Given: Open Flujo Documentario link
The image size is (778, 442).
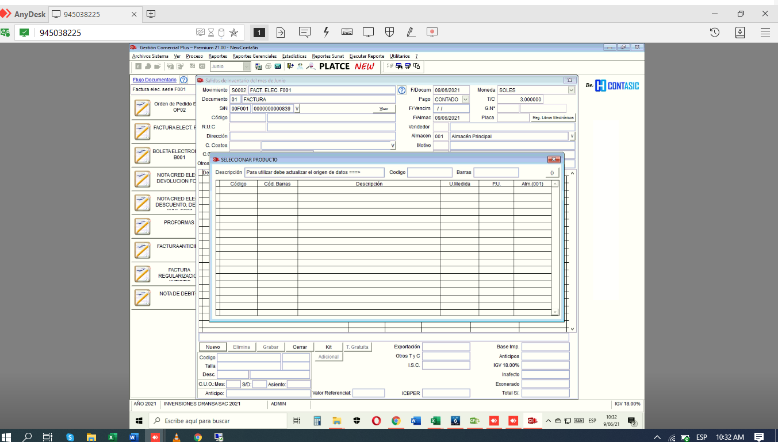Looking at the screenshot, I should tap(154, 79).
